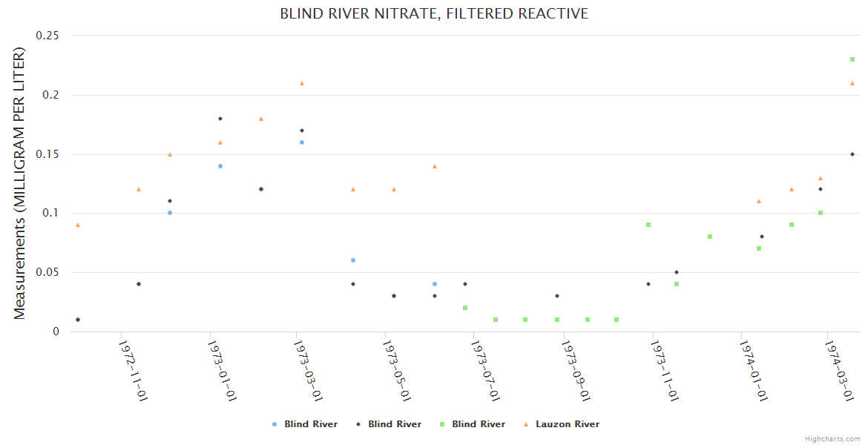Toggle Blind River label beside green square
The width and height of the screenshot is (868, 445).
click(x=479, y=424)
